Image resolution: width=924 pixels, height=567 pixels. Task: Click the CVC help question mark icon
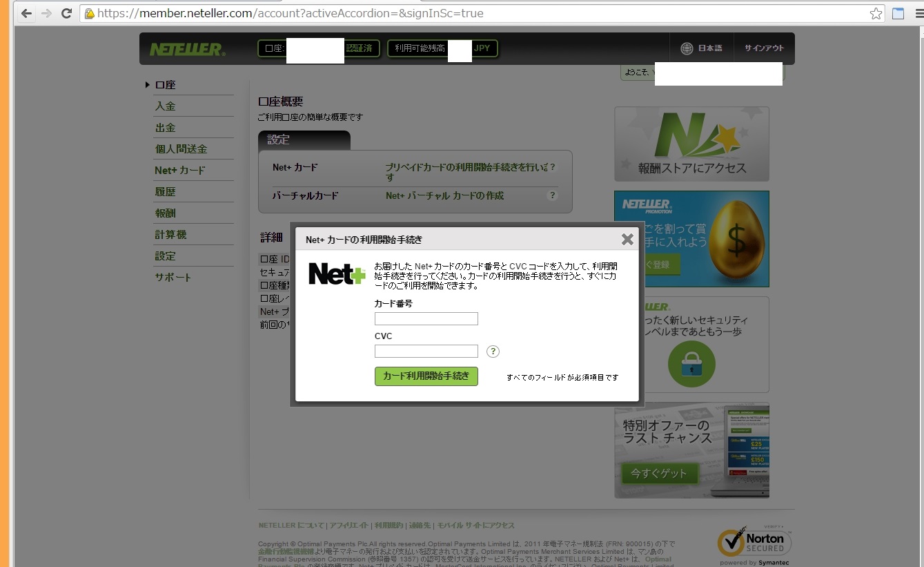click(493, 352)
